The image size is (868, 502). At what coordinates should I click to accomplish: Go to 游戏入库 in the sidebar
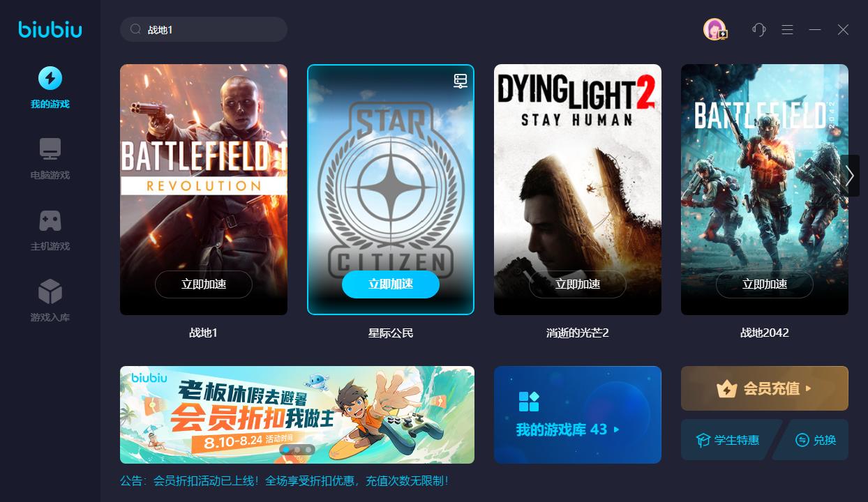[x=50, y=301]
